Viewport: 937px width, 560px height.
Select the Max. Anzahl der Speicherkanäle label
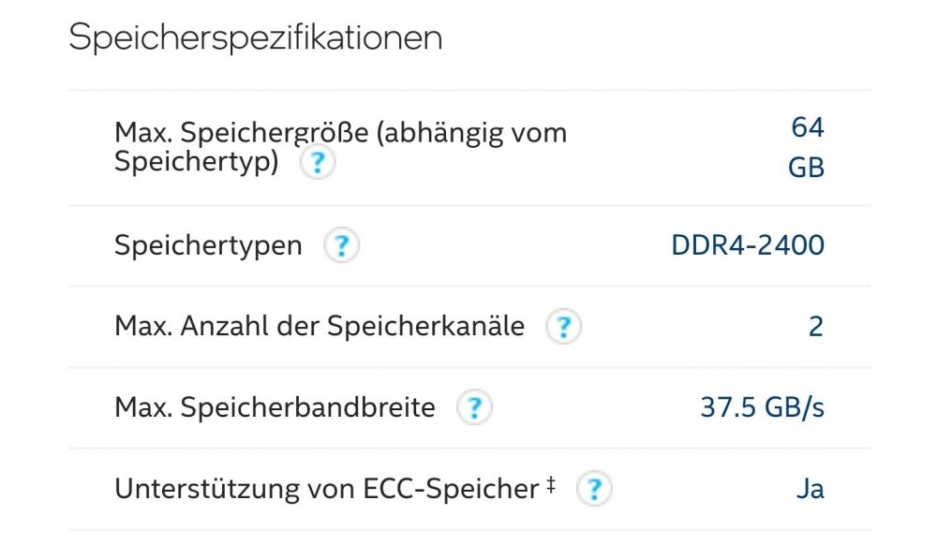pos(320,327)
